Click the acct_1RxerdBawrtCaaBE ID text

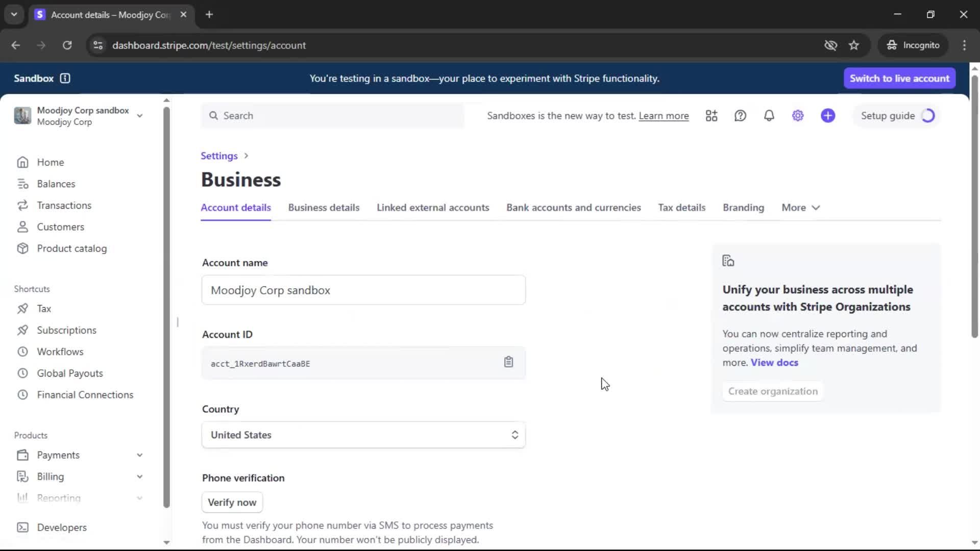[x=260, y=364]
